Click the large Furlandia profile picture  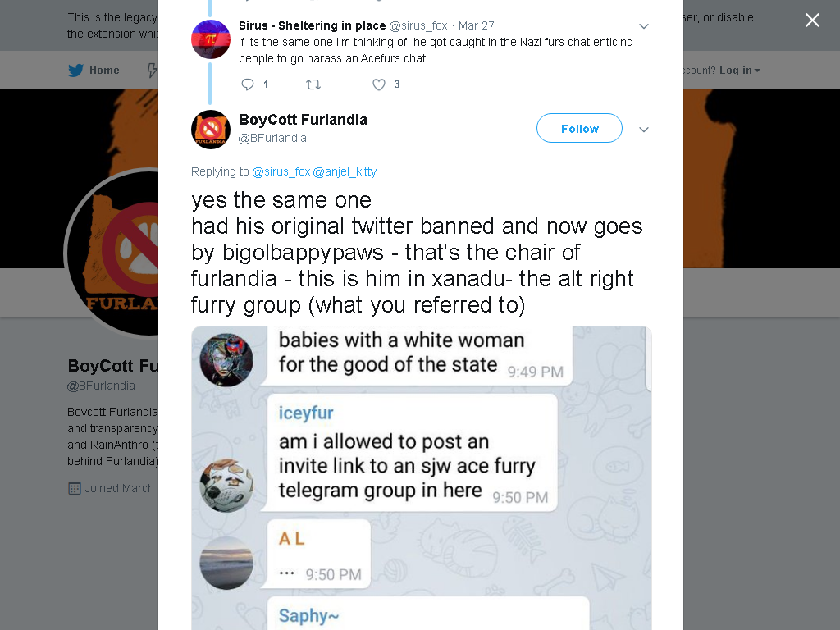pos(112,253)
